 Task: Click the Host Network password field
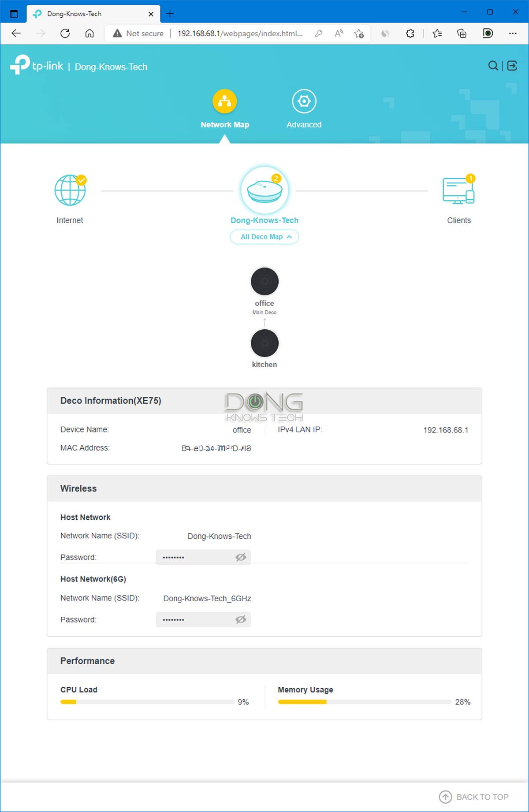pyautogui.click(x=203, y=557)
